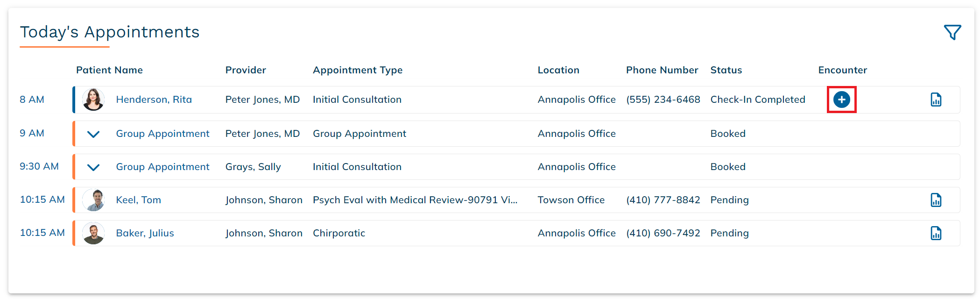This screenshot has height=299, width=980.
Task: Open patient link Henderson, Rita
Action: (154, 100)
